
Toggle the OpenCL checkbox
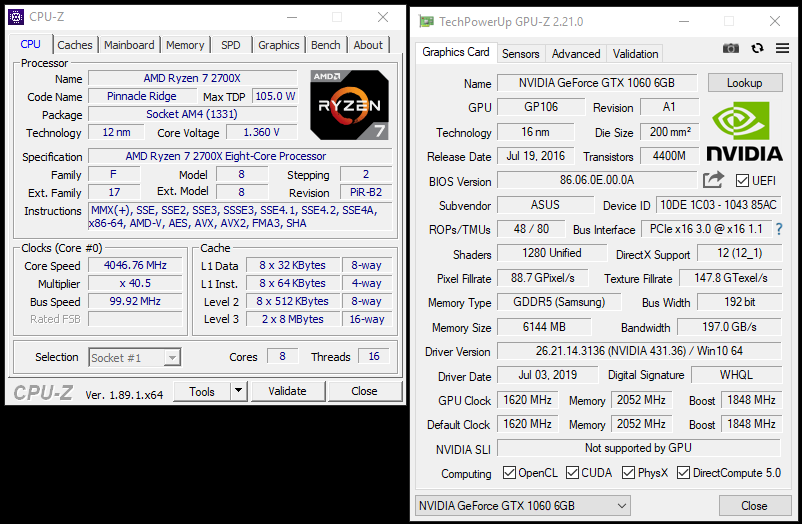pyautogui.click(x=509, y=472)
